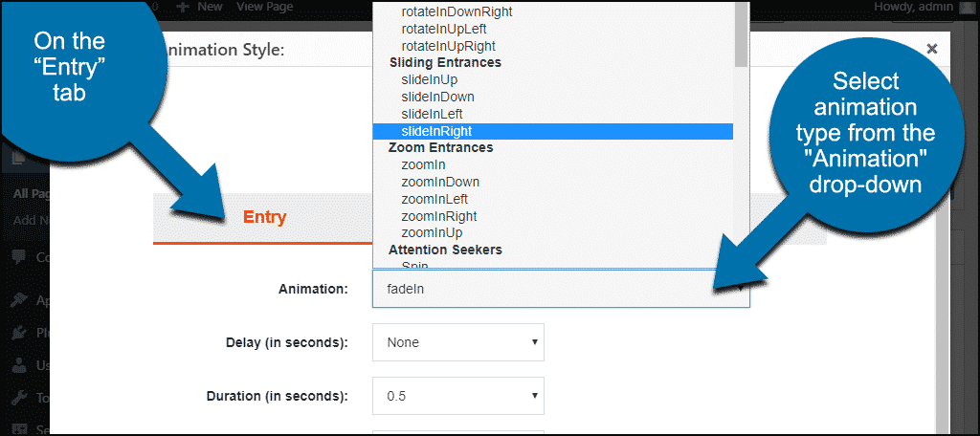Click the View Page link
Screen dimensions: 980x436
tap(264, 7)
